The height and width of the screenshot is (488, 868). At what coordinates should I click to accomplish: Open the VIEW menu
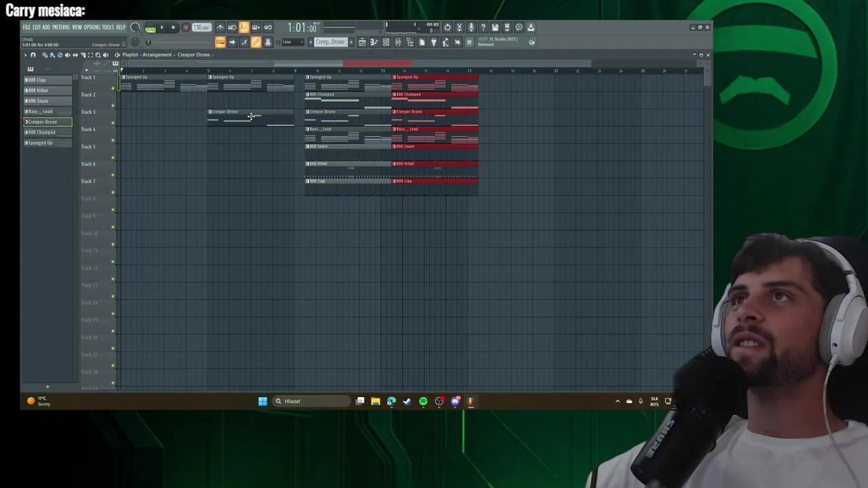(77, 27)
